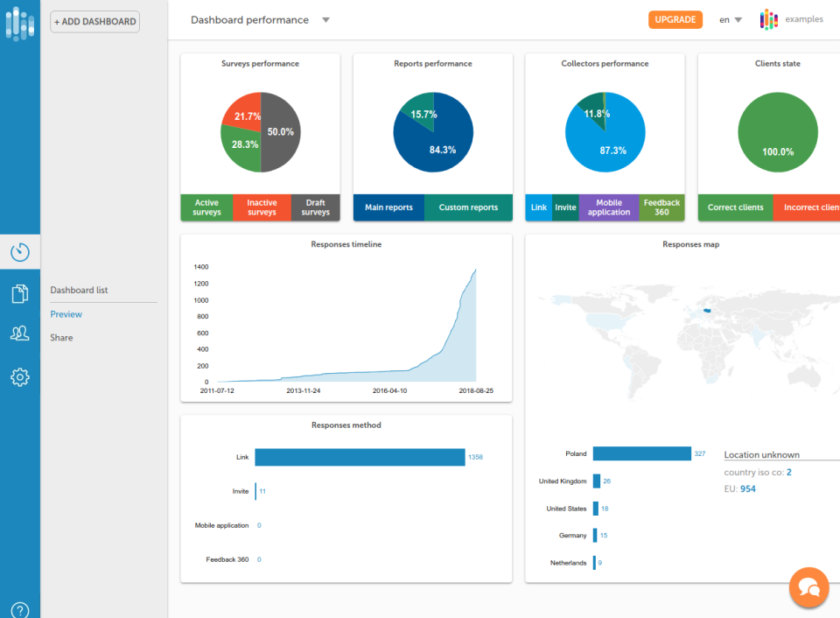Open the help question mark icon
This screenshot has width=840, height=618.
click(20, 610)
